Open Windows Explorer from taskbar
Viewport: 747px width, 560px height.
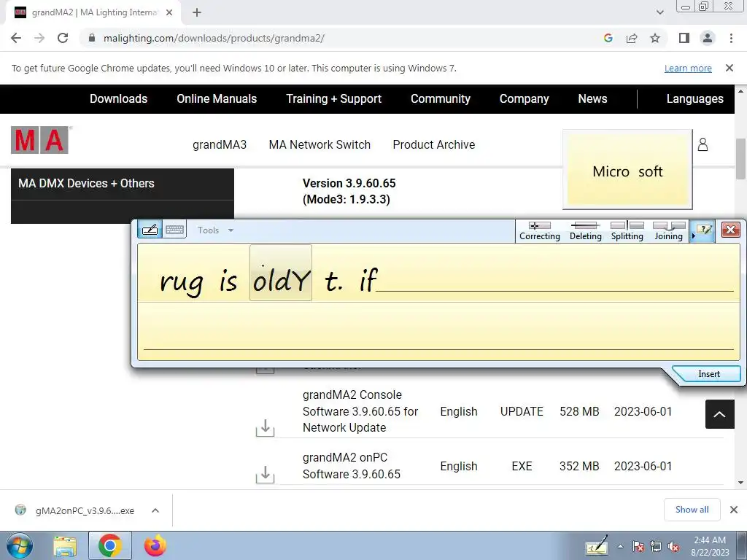click(x=65, y=545)
